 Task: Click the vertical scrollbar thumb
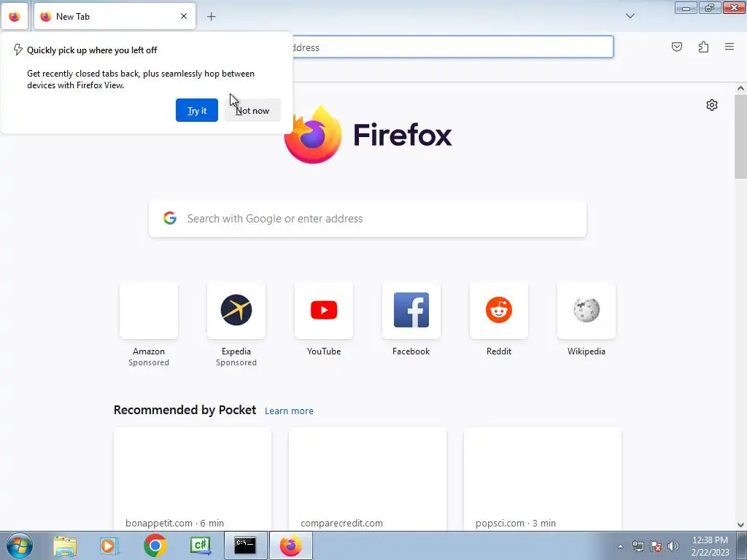(740, 137)
